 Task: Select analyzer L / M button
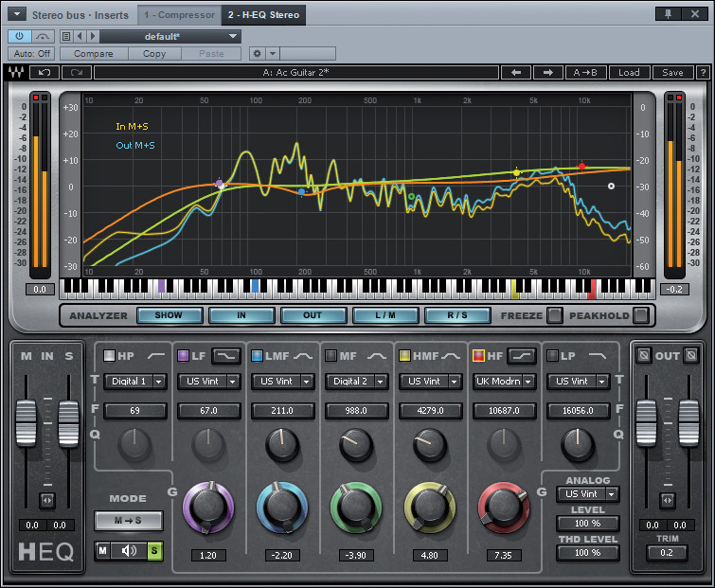tap(385, 315)
